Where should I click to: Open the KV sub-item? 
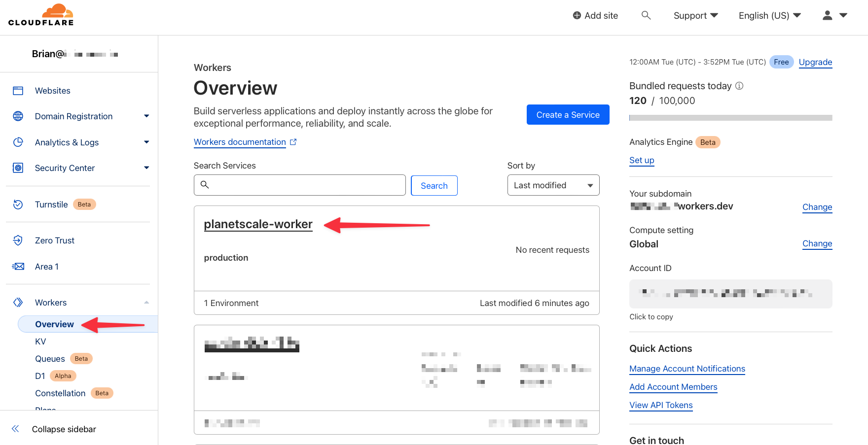[x=40, y=342]
